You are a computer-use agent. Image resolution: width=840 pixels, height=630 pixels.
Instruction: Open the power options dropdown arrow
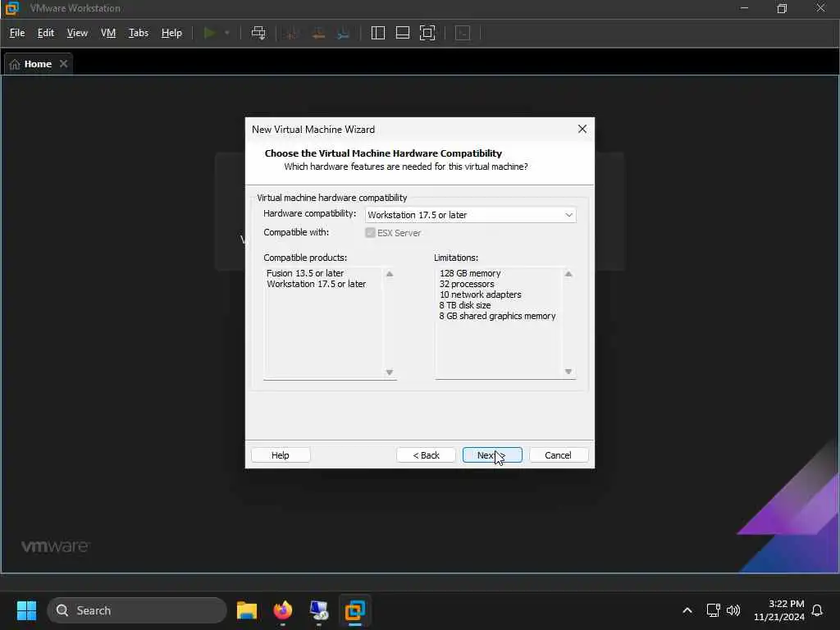[x=227, y=33]
